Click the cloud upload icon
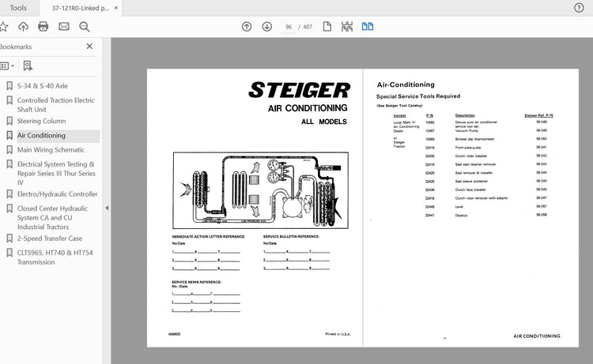The height and width of the screenshot is (364, 593). pyautogui.click(x=23, y=26)
